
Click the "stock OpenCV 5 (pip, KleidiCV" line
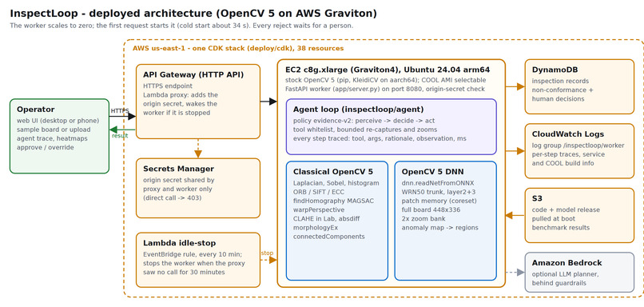[x=385, y=80]
